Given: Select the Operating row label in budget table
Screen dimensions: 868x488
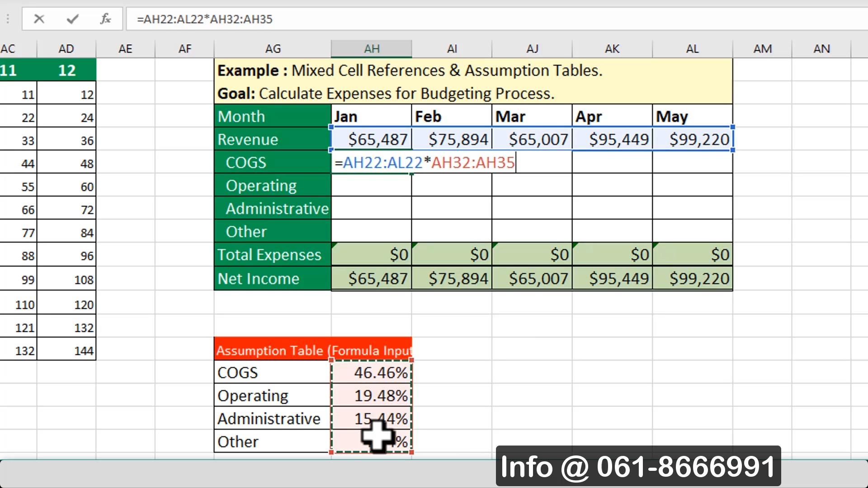Looking at the screenshot, I should pos(273,185).
